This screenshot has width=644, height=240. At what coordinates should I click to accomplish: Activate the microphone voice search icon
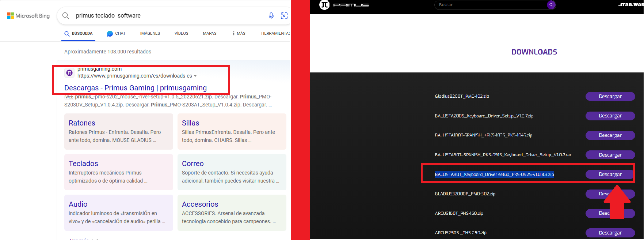pos(271,16)
